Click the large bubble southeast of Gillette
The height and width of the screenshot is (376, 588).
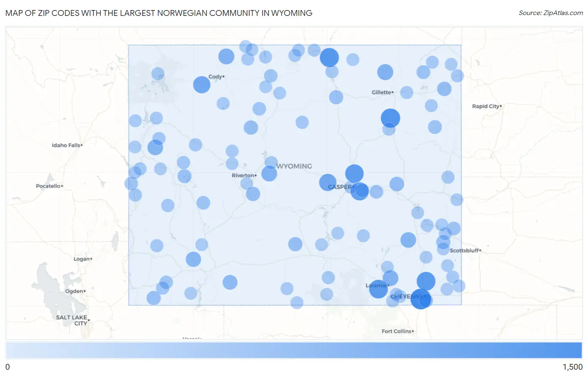pyautogui.click(x=390, y=118)
